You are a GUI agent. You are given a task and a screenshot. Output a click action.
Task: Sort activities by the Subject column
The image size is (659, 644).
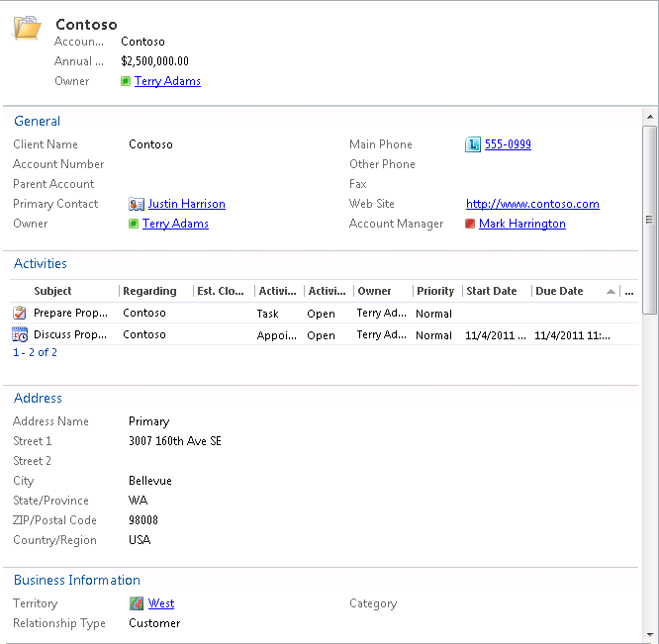pos(52,291)
